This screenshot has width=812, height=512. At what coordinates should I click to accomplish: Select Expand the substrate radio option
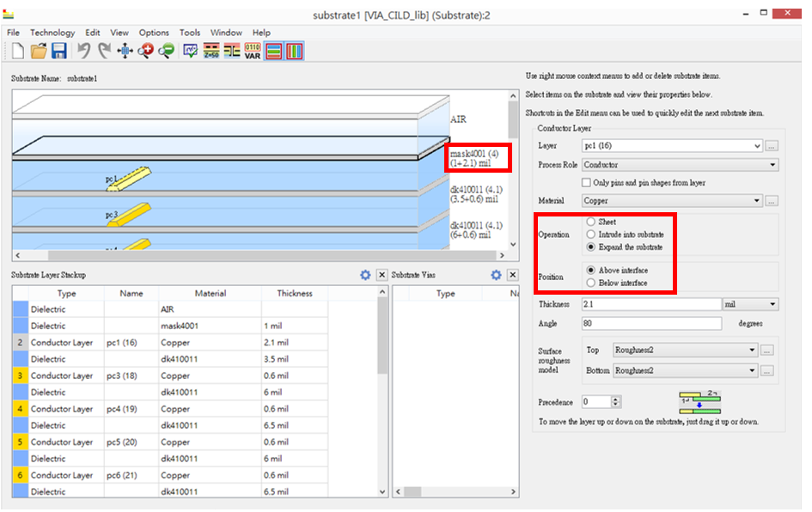coord(590,247)
